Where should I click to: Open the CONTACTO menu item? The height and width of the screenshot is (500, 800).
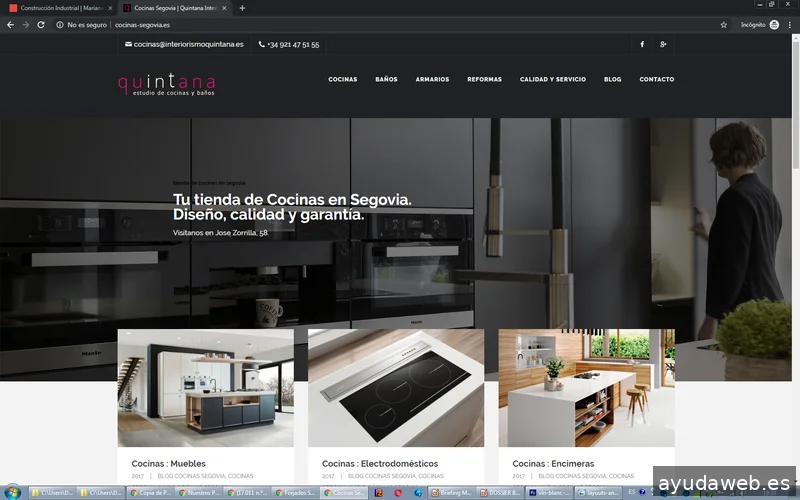pyautogui.click(x=657, y=79)
